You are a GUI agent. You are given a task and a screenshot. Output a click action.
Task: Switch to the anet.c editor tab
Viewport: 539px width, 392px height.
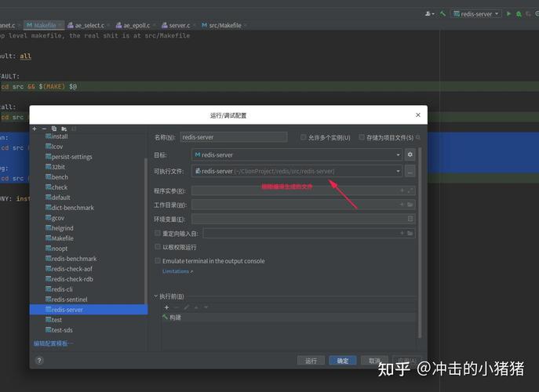pos(8,25)
